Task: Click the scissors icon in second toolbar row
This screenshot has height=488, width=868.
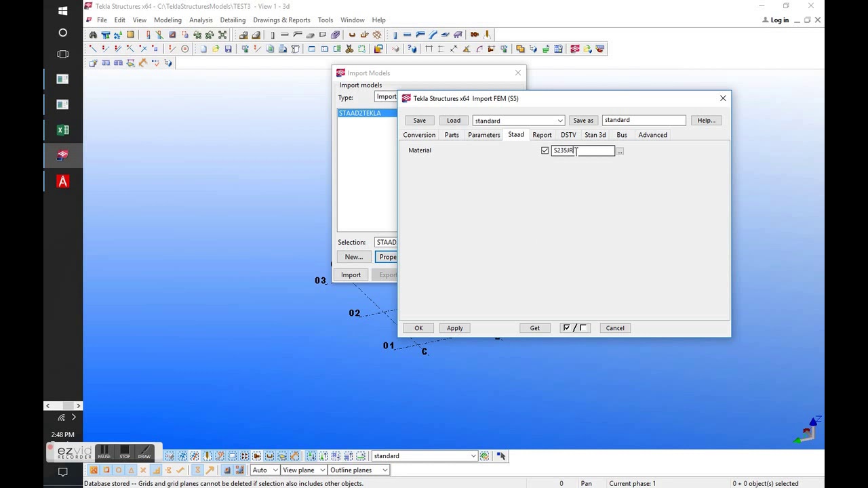Action: [349, 49]
